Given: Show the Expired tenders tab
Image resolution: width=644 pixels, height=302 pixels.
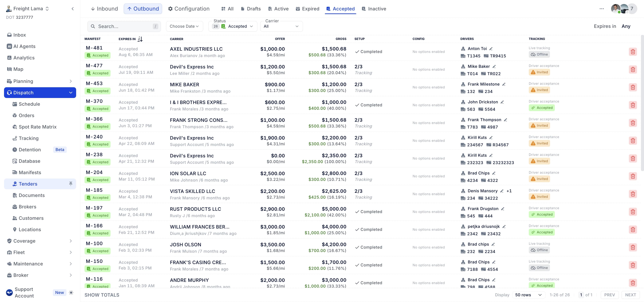Looking at the screenshot, I should (x=308, y=9).
